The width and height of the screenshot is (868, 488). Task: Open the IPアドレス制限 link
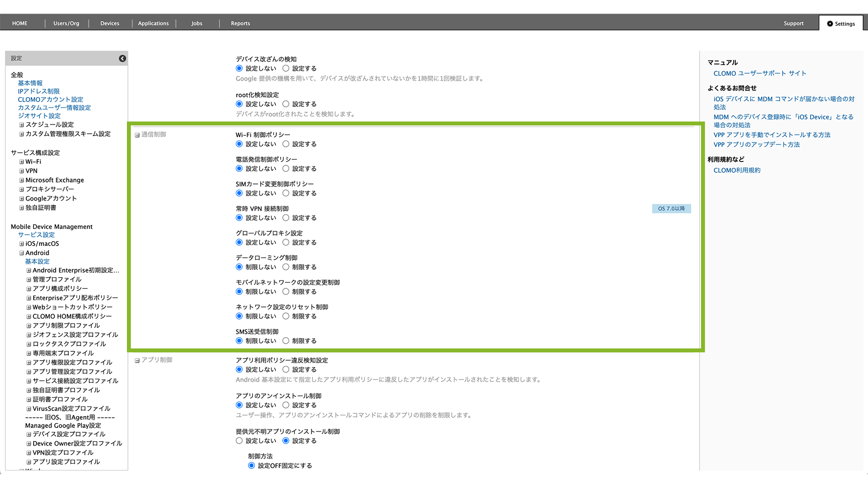pyautogui.click(x=39, y=91)
